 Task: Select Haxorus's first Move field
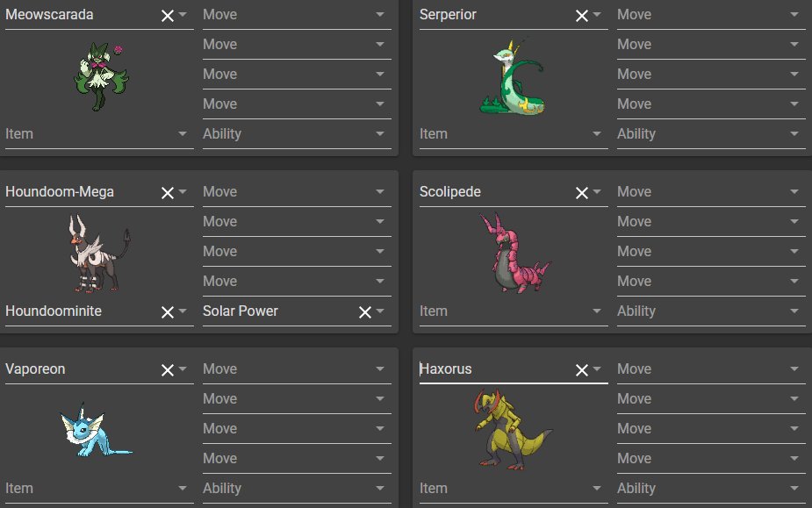pos(711,368)
